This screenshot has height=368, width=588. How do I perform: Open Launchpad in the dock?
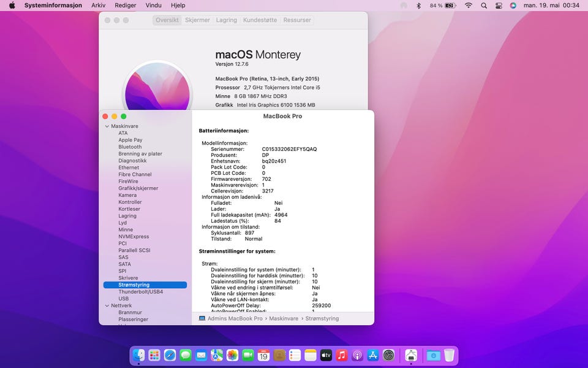[154, 355]
